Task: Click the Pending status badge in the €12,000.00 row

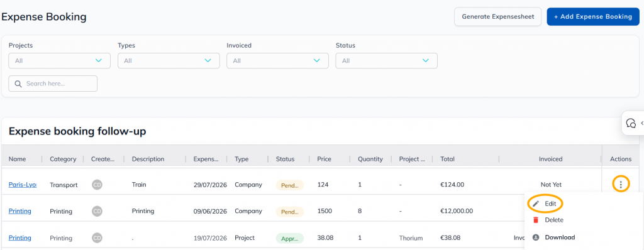Action: coord(289,212)
